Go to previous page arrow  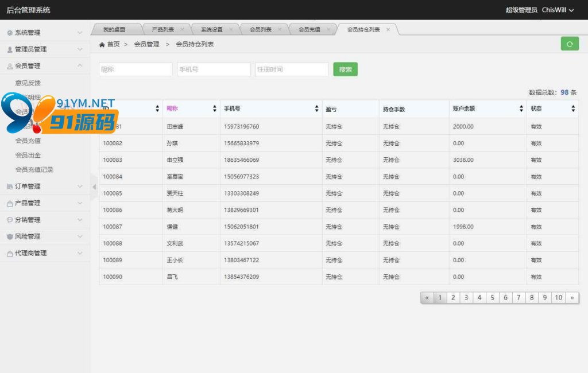[427, 298]
